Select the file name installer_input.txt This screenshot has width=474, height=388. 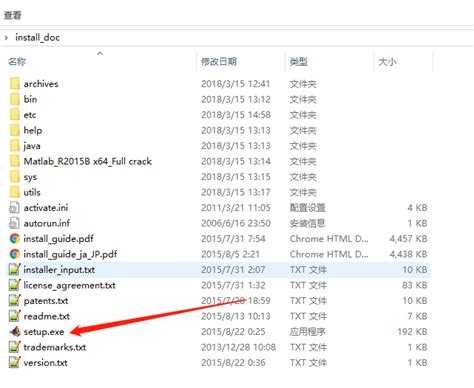[x=59, y=270]
